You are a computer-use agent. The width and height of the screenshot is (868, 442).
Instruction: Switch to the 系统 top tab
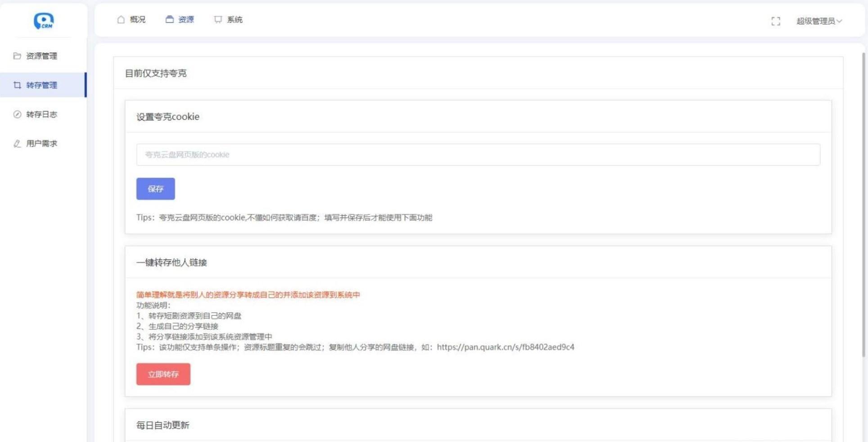(x=228, y=19)
